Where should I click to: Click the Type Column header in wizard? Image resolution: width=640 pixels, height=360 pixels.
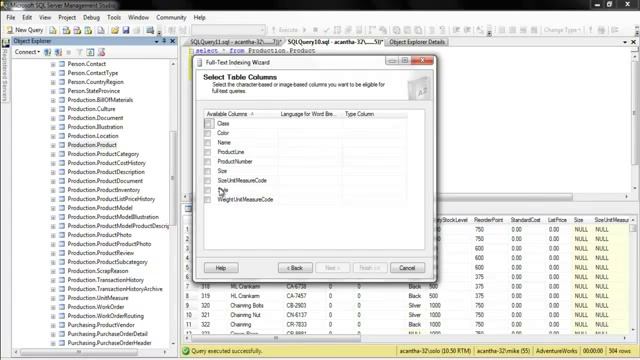(375, 114)
